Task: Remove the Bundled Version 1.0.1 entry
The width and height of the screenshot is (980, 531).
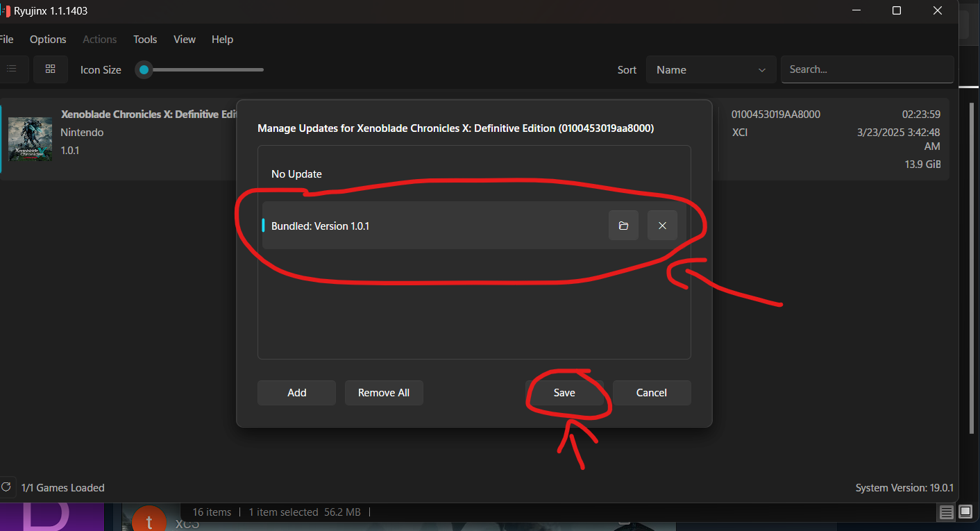Action: (662, 226)
